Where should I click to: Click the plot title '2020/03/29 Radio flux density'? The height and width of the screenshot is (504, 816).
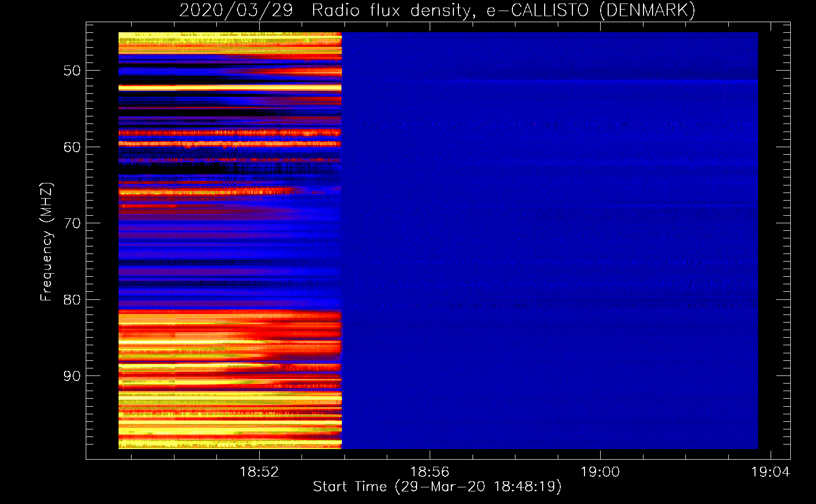click(437, 11)
